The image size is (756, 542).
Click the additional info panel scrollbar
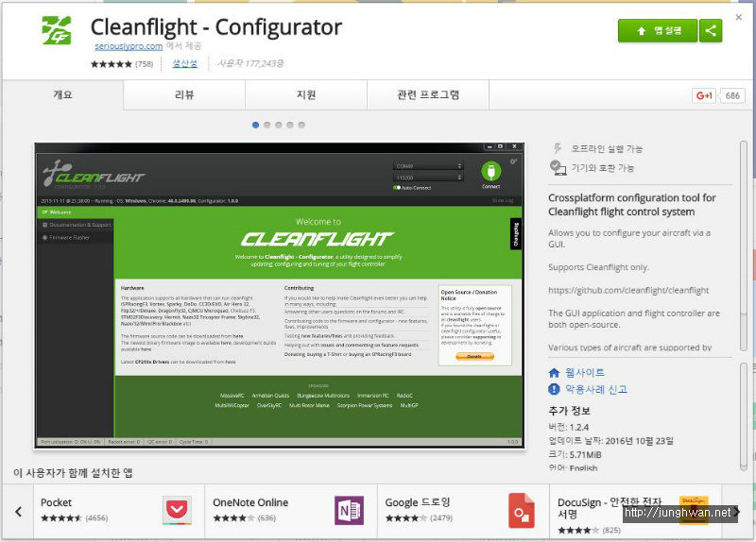(x=744, y=416)
